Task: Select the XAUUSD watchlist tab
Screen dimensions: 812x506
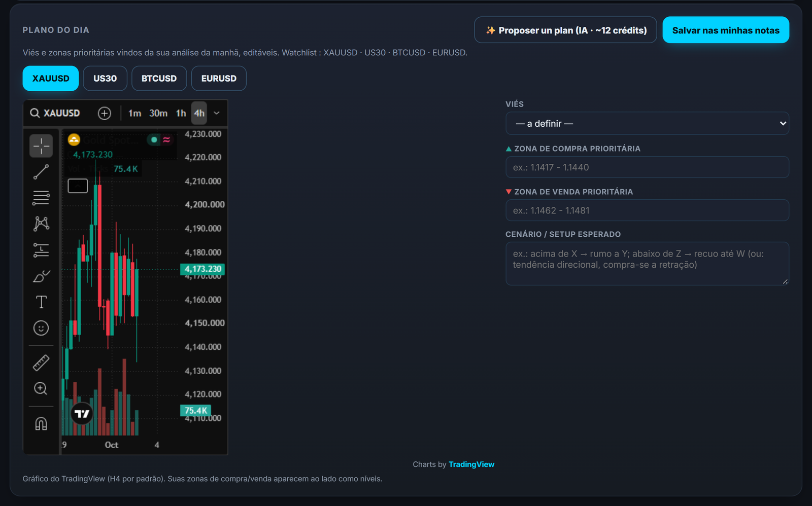Action: (x=51, y=79)
